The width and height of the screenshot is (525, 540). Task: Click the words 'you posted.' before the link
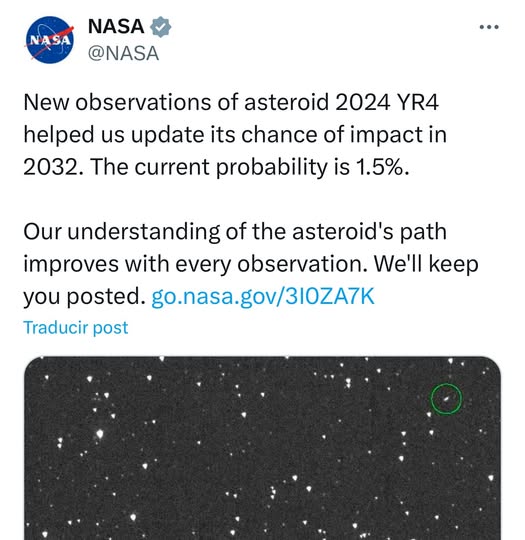pyautogui.click(x=85, y=297)
